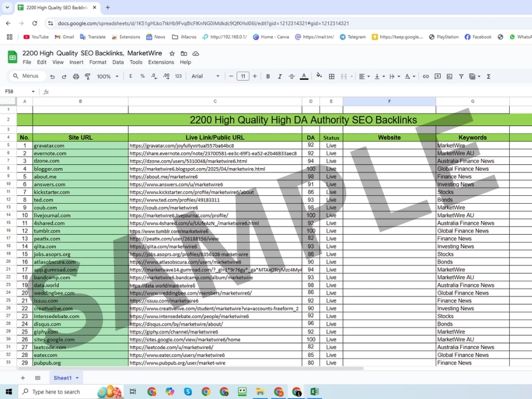Toggle bold formatting
This screenshot has width=532, height=399.
(x=268, y=77)
